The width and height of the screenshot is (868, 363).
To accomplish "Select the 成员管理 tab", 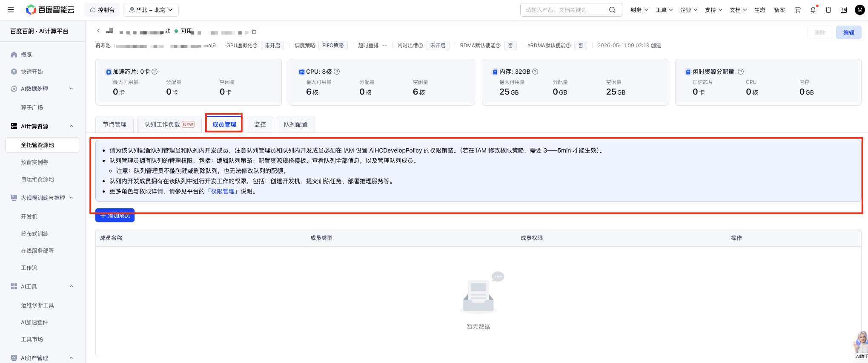I will click(224, 124).
